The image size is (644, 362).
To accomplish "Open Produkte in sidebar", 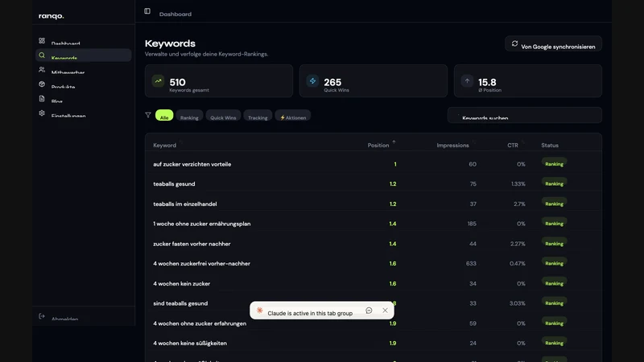I will [x=84, y=84].
